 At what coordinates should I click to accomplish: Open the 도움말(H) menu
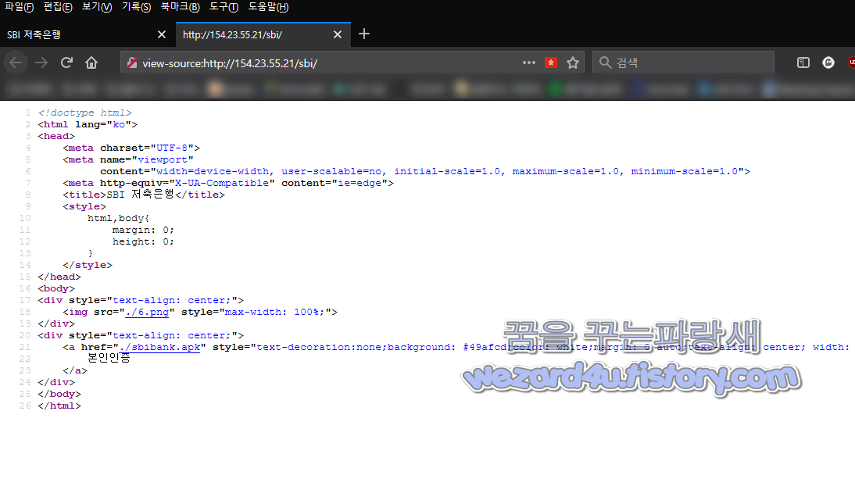268,7
